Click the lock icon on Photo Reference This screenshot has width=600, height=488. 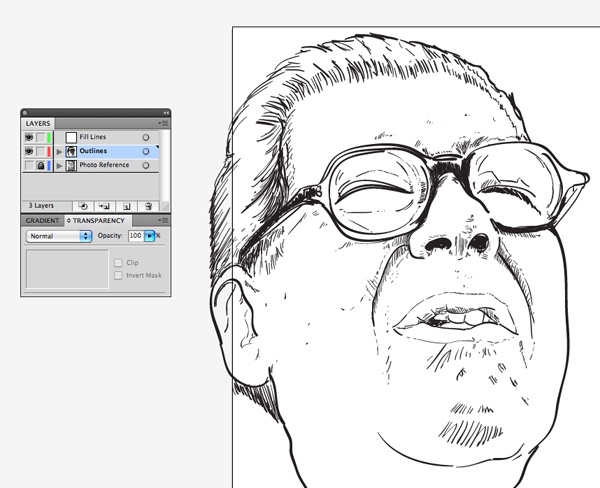coord(41,165)
